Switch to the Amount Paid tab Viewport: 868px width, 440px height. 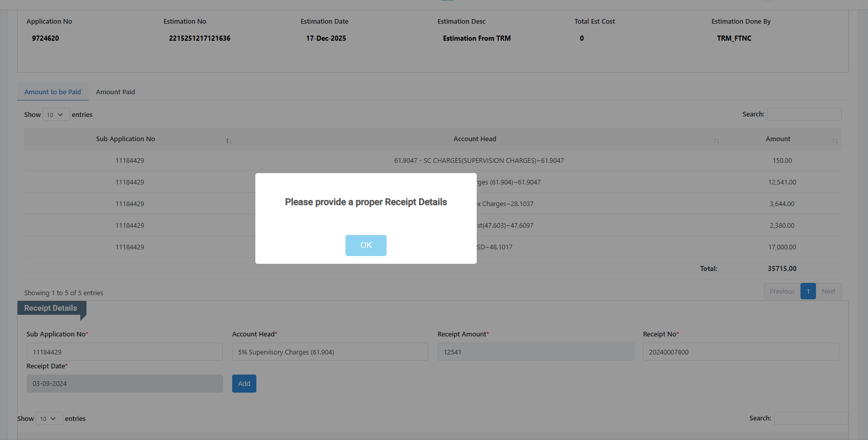coord(115,92)
